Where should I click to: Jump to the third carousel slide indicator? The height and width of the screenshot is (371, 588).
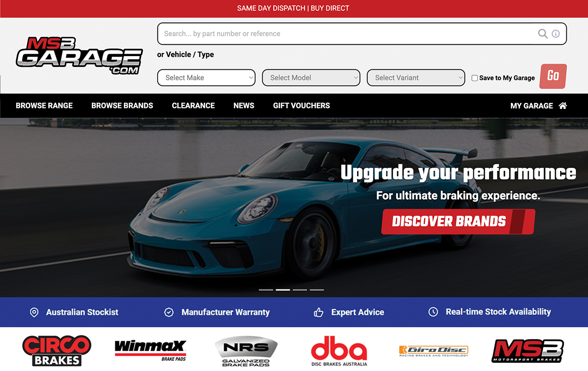point(300,290)
